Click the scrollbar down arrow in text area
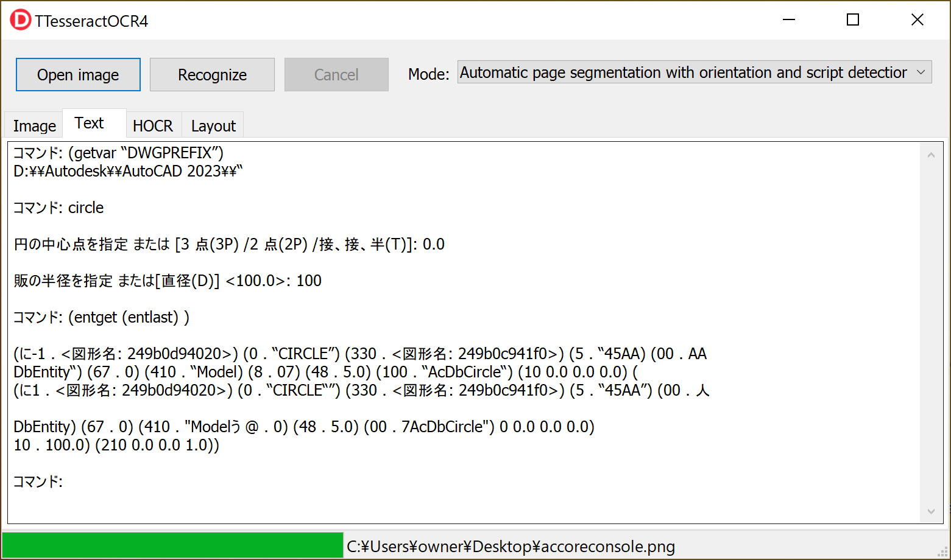The width and height of the screenshot is (951, 560). coord(931,511)
